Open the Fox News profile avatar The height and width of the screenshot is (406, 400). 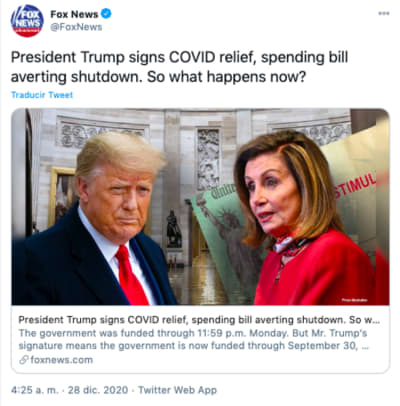[27, 20]
